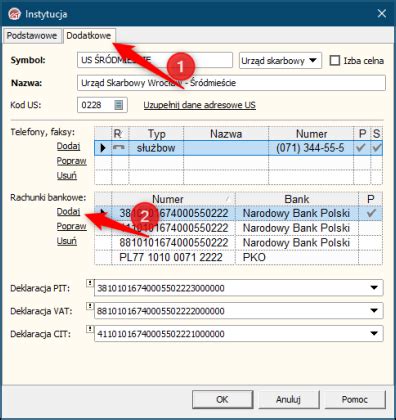
Task: Confirm the dialog with the OK button
Action: tap(222, 399)
